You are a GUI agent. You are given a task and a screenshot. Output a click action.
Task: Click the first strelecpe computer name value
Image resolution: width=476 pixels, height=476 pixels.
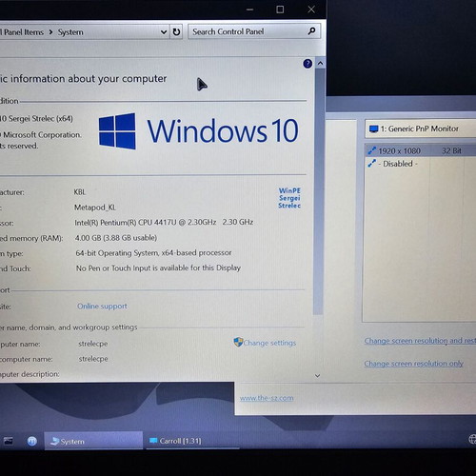[x=93, y=344]
